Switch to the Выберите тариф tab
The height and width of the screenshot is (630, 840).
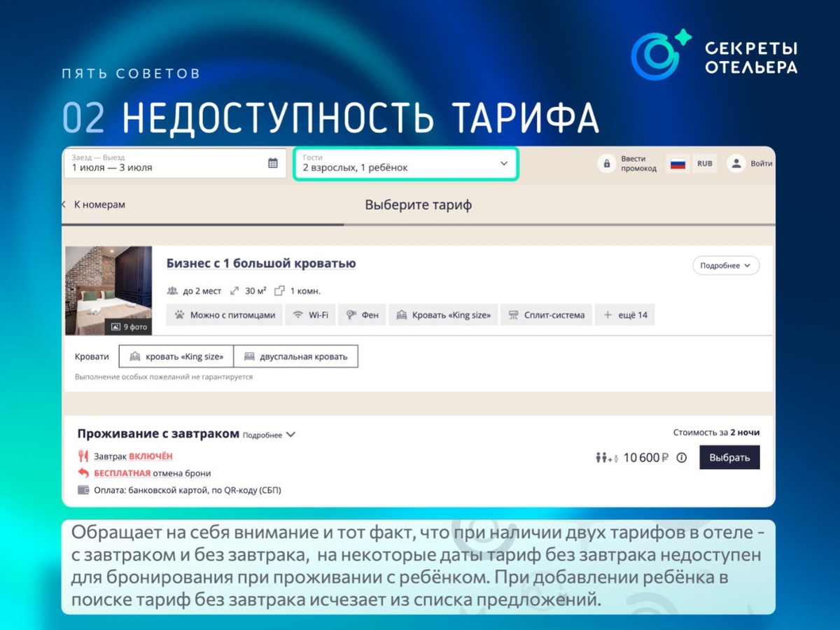pyautogui.click(x=419, y=204)
